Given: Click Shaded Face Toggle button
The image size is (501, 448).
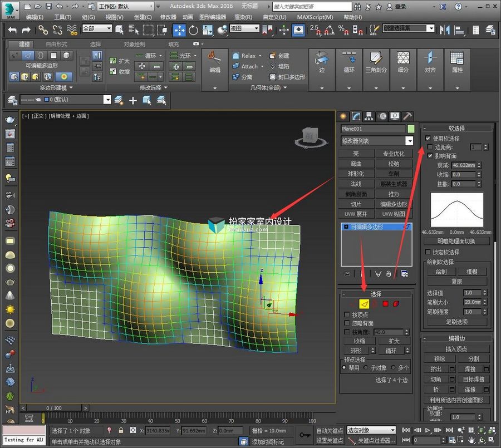Looking at the screenshot, I should tap(456, 241).
